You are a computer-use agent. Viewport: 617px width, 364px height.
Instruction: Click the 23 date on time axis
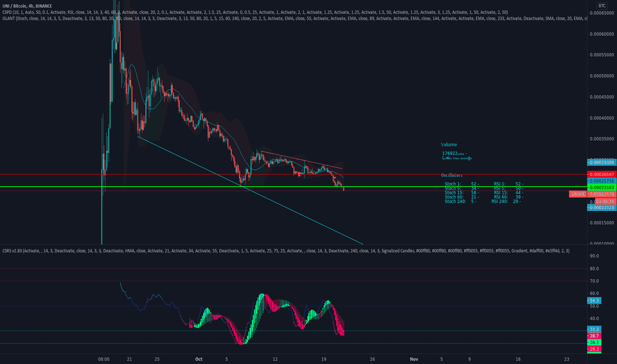(567, 359)
